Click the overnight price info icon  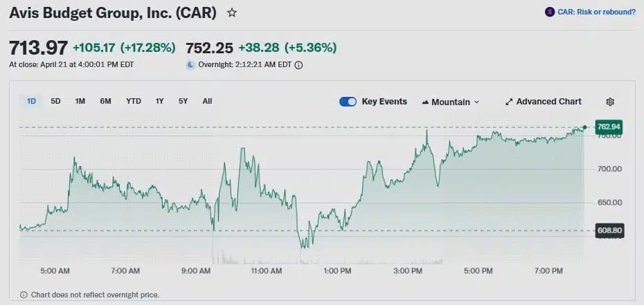click(298, 65)
